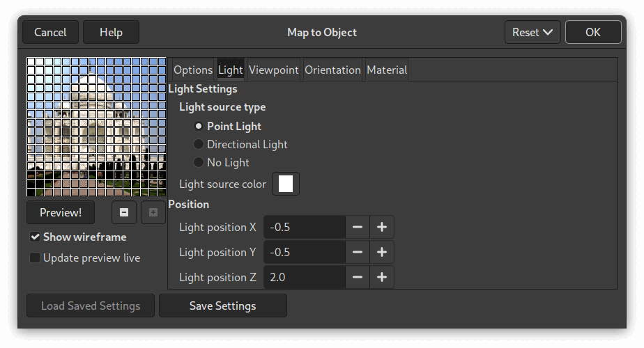Decrease Light position X with minus
The image size is (644, 348).
click(x=358, y=227)
